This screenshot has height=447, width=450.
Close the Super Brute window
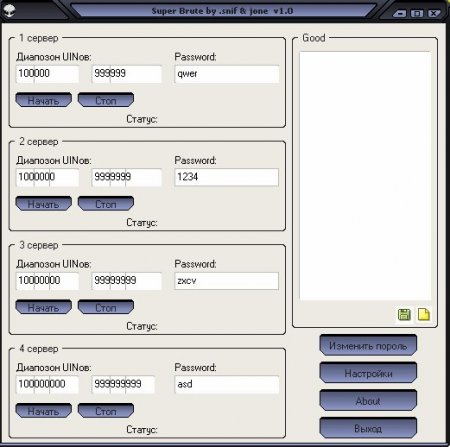434,13
